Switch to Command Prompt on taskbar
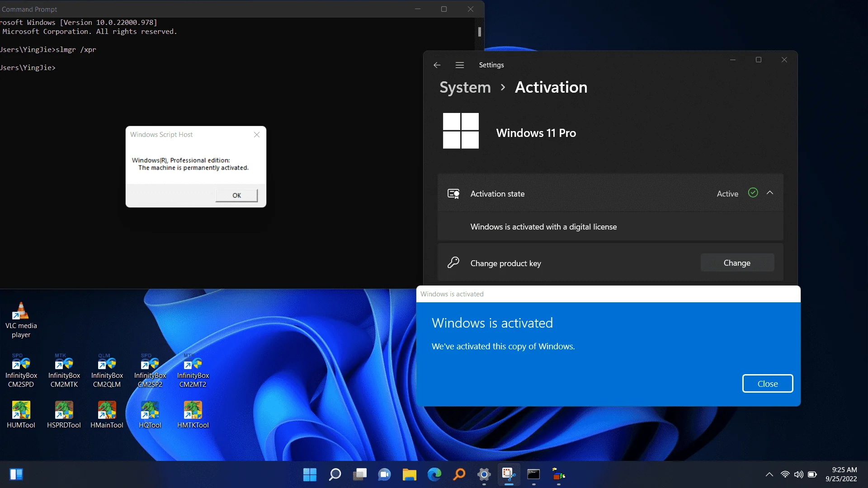868x488 pixels. (534, 474)
